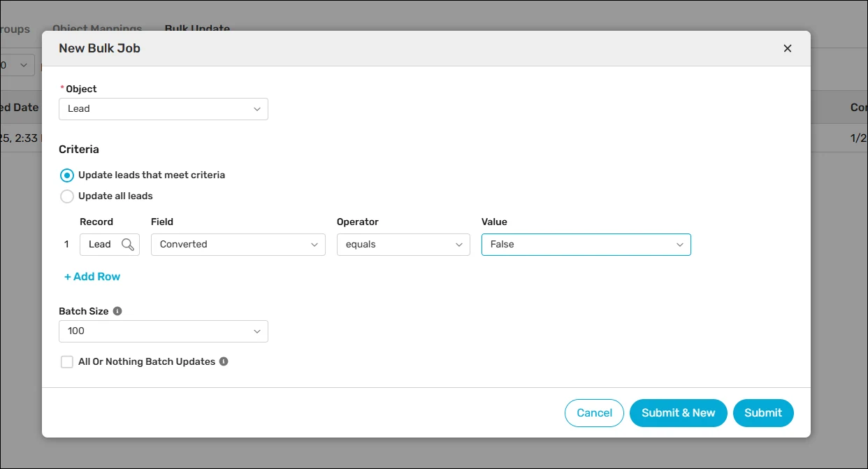Click the Submit & New button
Viewport: 868px width, 469px height.
[679, 413]
